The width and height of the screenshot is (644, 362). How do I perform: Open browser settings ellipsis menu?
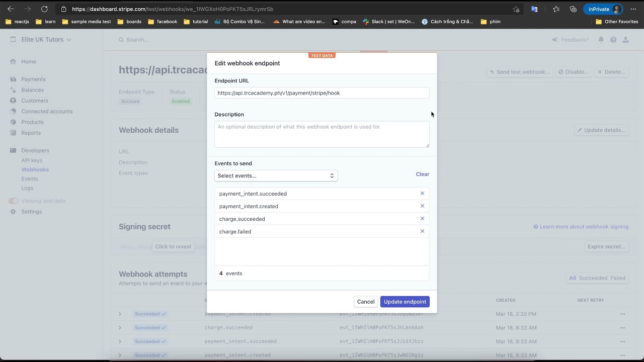point(633,9)
